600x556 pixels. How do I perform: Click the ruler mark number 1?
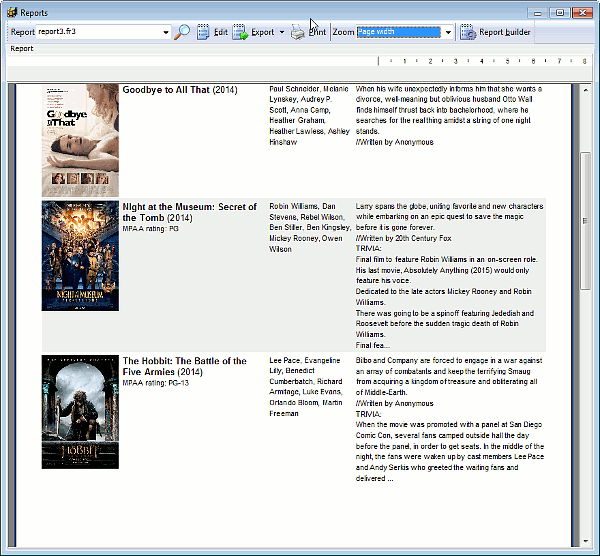(x=404, y=61)
